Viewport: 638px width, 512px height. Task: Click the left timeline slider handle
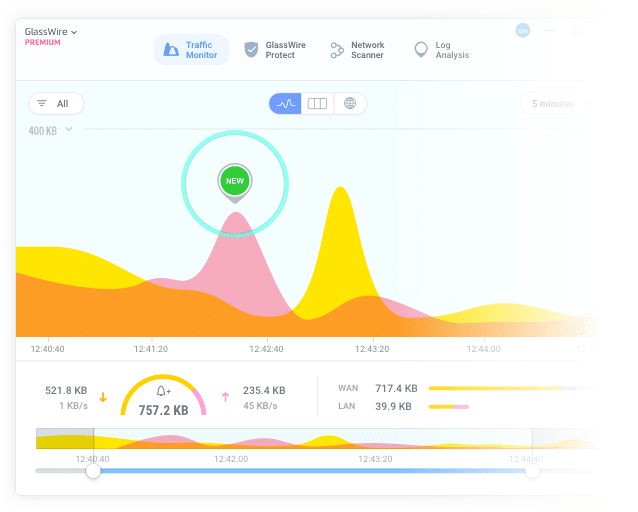93,470
